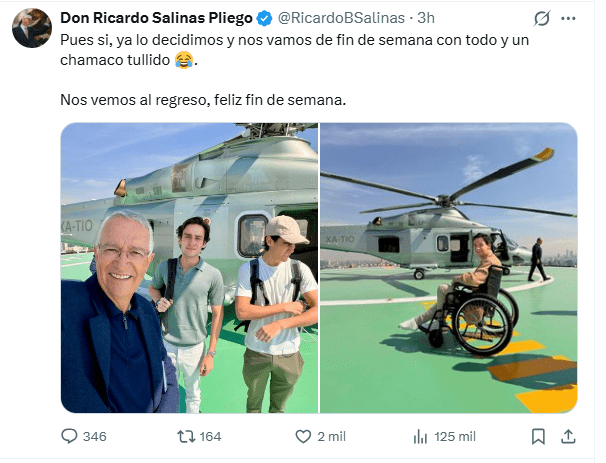This screenshot has height=463, width=606.
Task: Open the author's profile avatar
Action: pos(32,28)
